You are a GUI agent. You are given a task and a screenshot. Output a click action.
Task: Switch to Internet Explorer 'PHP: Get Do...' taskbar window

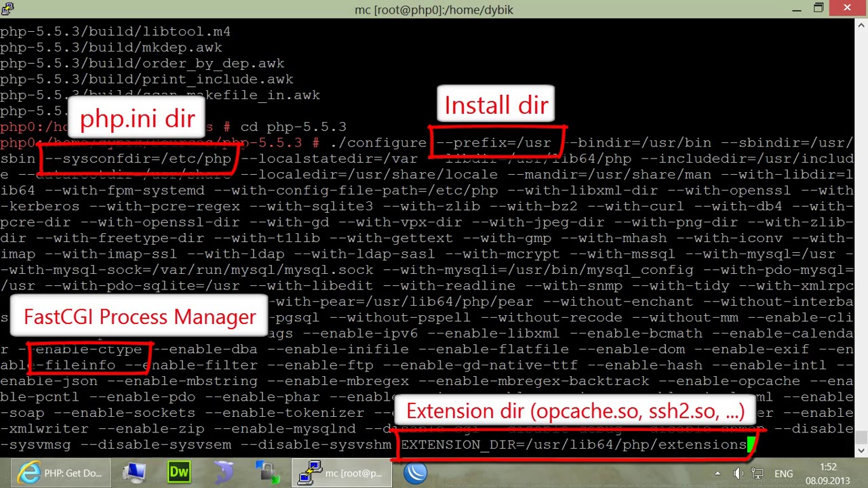coord(60,473)
